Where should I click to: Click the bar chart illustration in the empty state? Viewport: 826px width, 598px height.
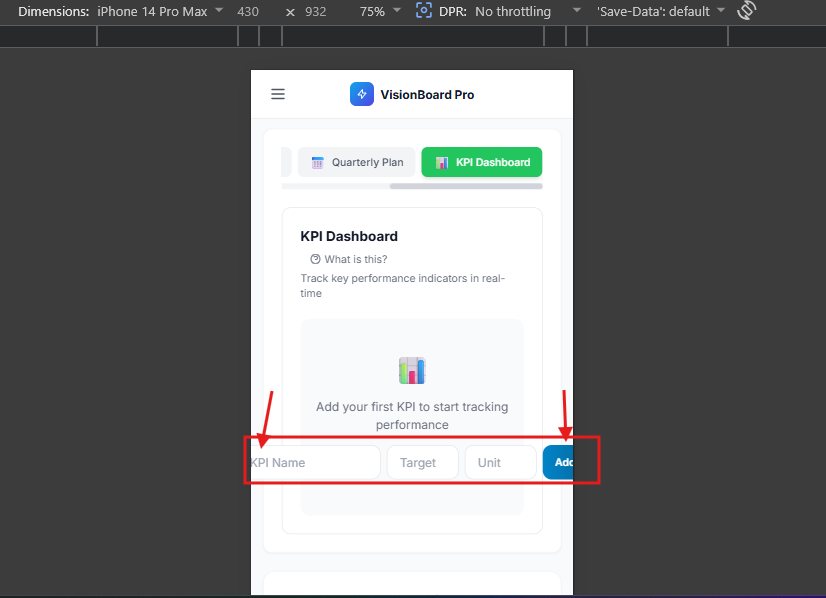[x=412, y=370]
